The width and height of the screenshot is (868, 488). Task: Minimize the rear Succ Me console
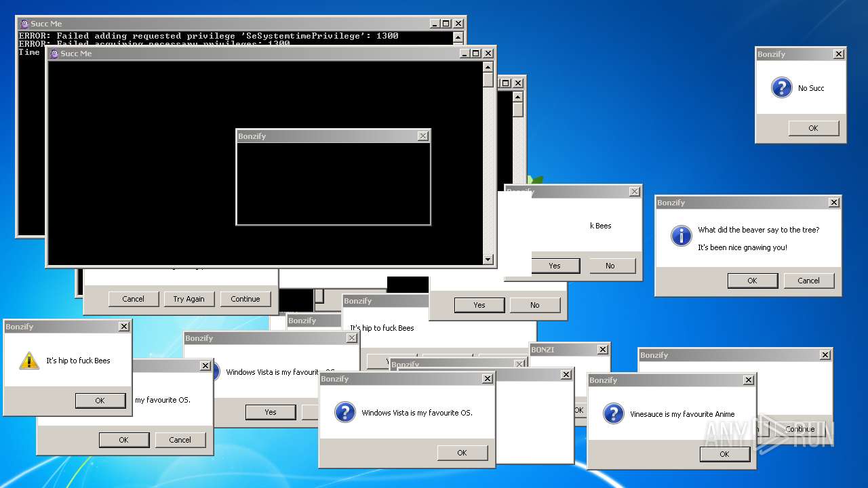[435, 24]
